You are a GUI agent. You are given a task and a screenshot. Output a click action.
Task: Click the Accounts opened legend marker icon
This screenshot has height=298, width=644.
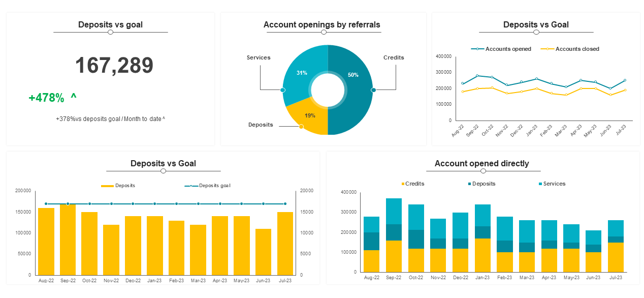point(476,49)
